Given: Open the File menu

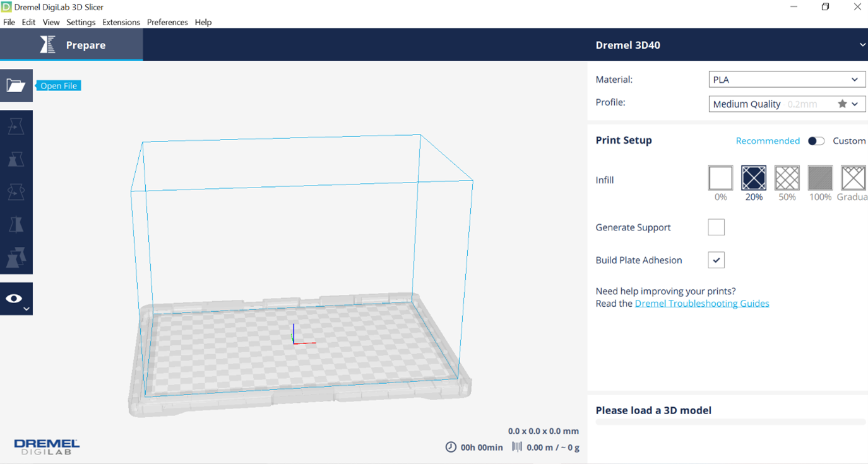Looking at the screenshot, I should (x=9, y=22).
